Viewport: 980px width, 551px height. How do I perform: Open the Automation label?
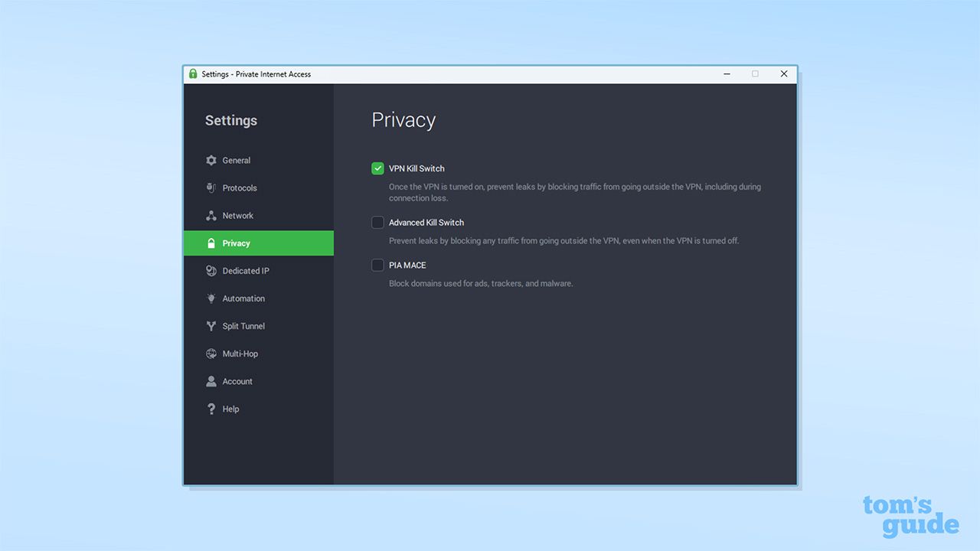click(243, 298)
